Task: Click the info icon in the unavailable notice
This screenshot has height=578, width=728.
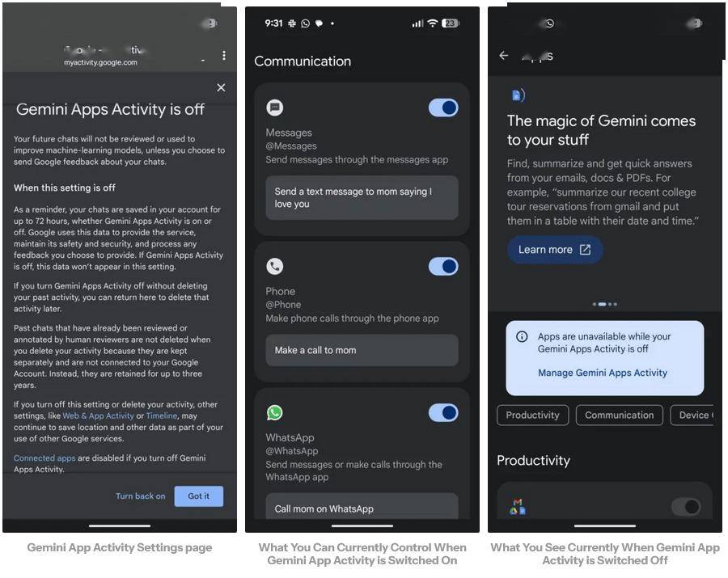Action: coord(522,336)
